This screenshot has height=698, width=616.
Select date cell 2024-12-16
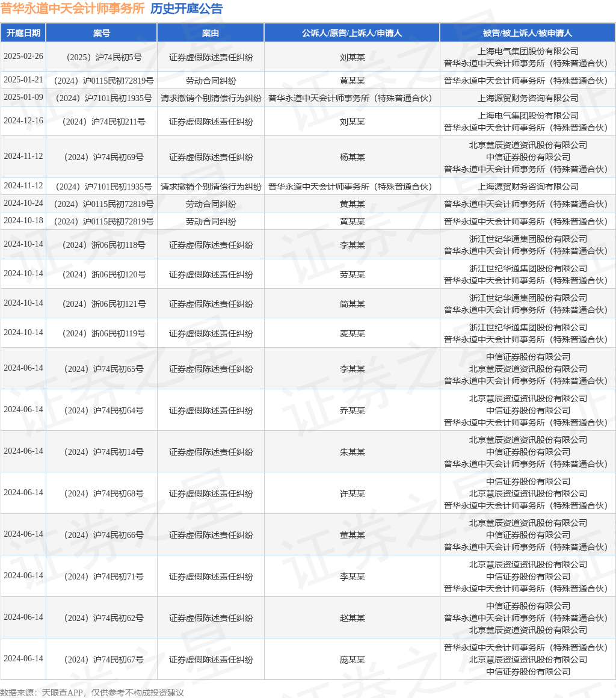tap(23, 121)
